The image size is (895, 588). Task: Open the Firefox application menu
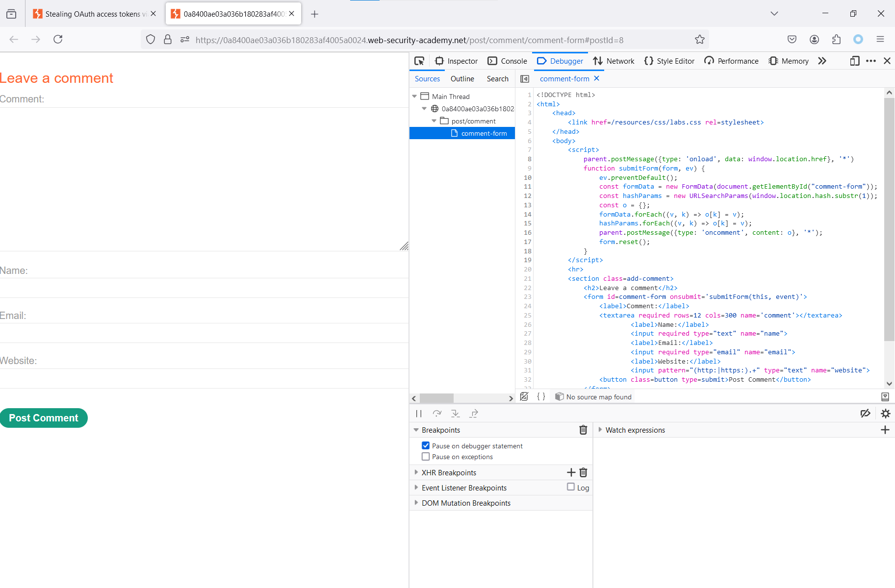click(x=880, y=39)
